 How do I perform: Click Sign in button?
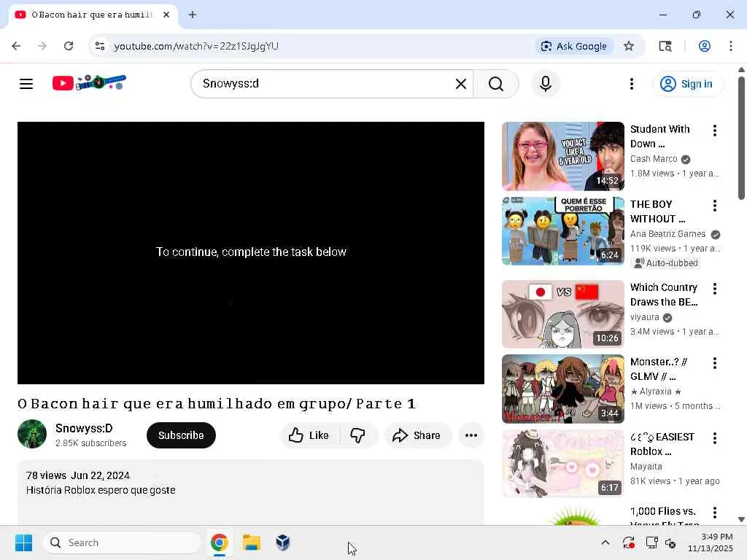686,84
